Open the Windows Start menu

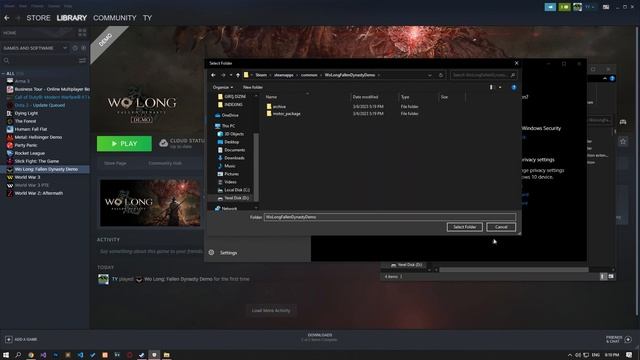tap(6, 355)
